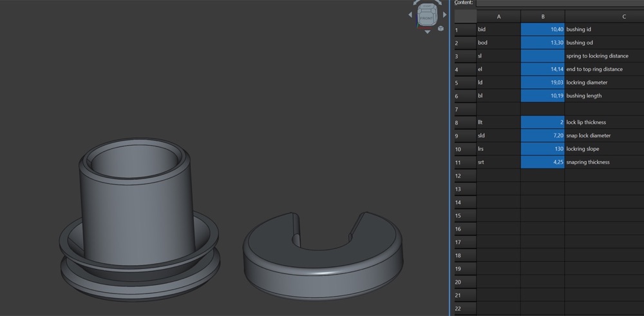Select the snap ring model in viewport
The image size is (644, 316).
point(323,256)
